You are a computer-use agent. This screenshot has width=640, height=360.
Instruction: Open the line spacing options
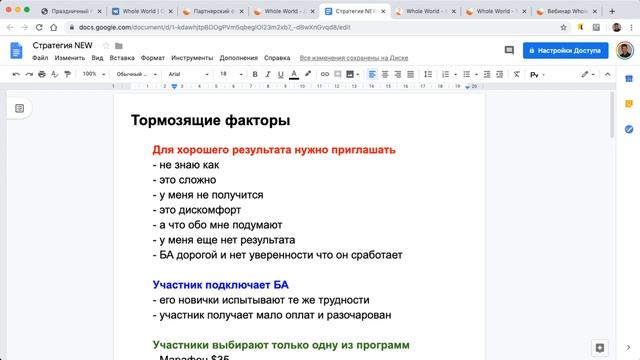point(428,74)
